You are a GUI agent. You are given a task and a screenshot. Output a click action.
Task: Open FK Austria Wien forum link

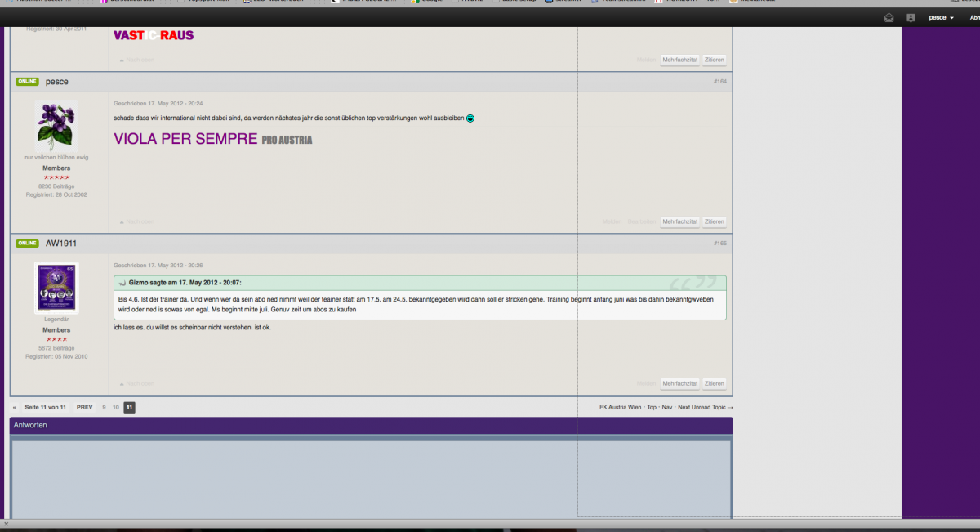point(620,407)
